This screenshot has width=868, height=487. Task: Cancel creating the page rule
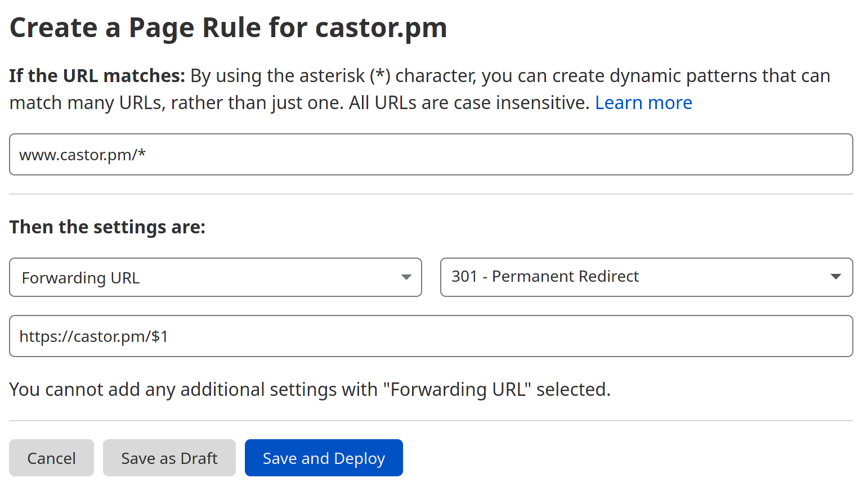(x=51, y=458)
